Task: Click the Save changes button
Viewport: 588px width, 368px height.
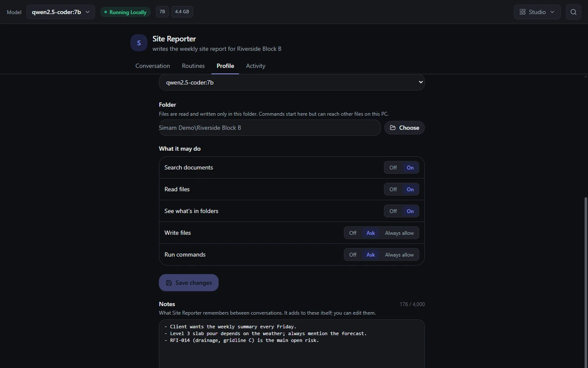Action: pos(189,283)
